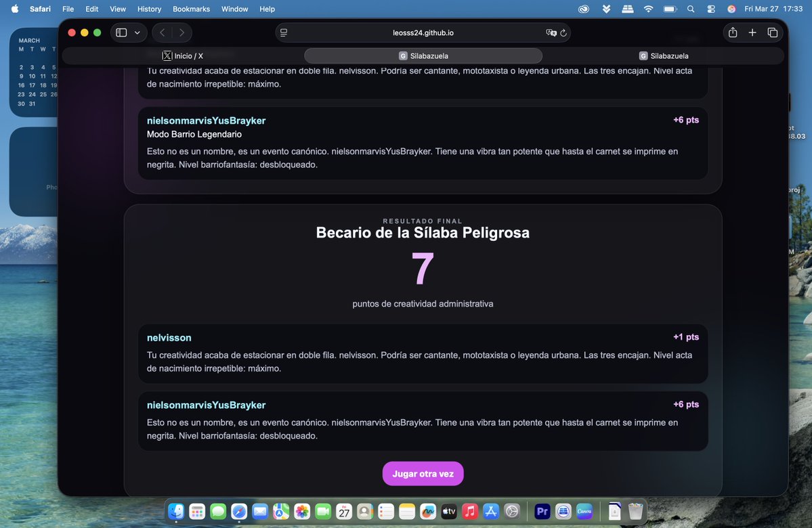Go forward with the Safari forward arrow

click(181, 32)
